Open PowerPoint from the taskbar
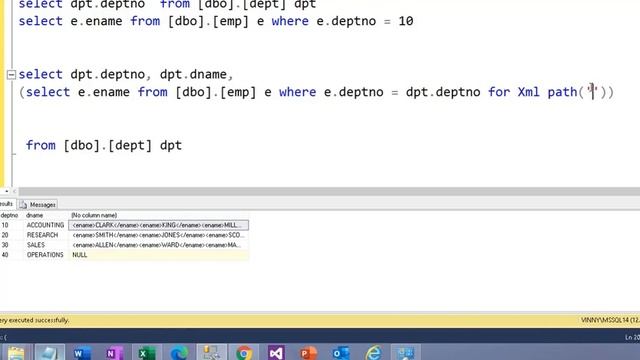The width and height of the screenshot is (640, 360). tap(308, 352)
